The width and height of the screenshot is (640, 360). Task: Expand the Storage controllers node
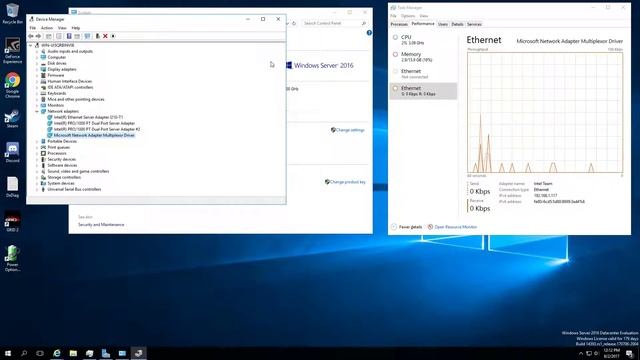tap(37, 178)
